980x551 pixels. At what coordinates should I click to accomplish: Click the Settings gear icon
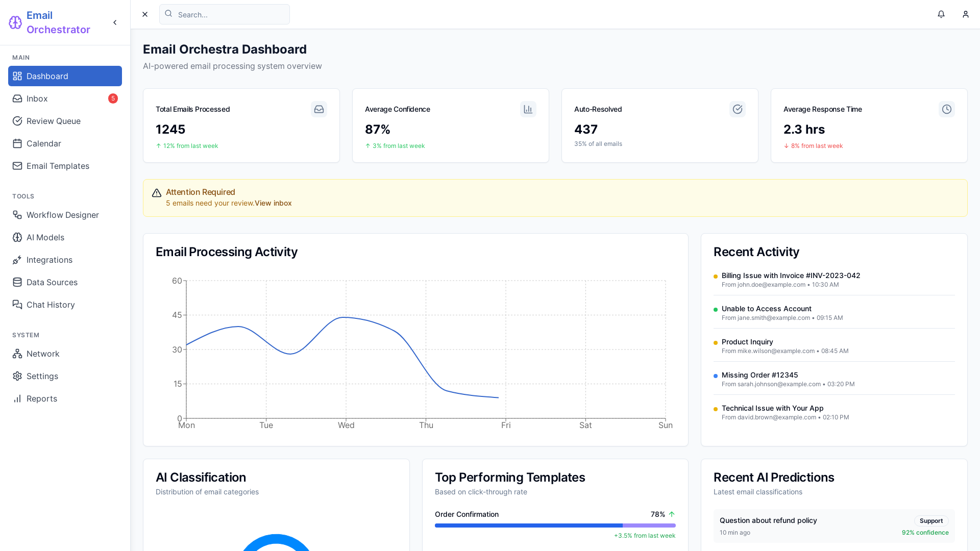point(17,376)
